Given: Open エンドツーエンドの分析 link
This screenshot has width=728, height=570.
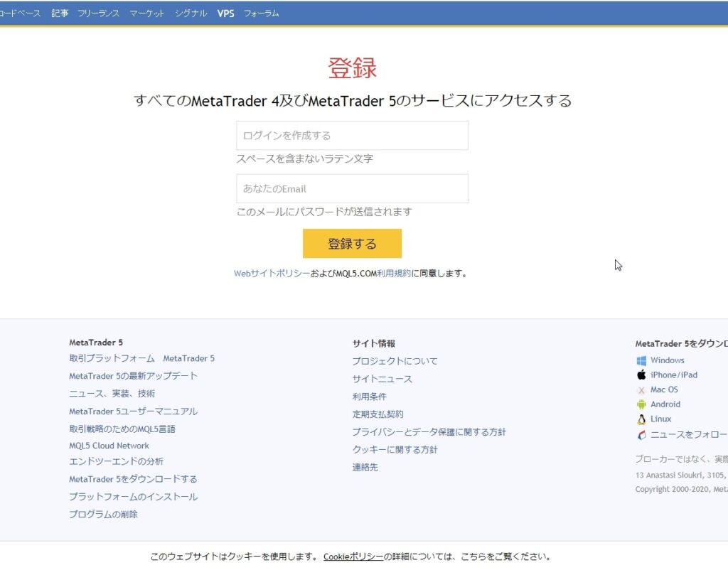Looking at the screenshot, I should 116,461.
